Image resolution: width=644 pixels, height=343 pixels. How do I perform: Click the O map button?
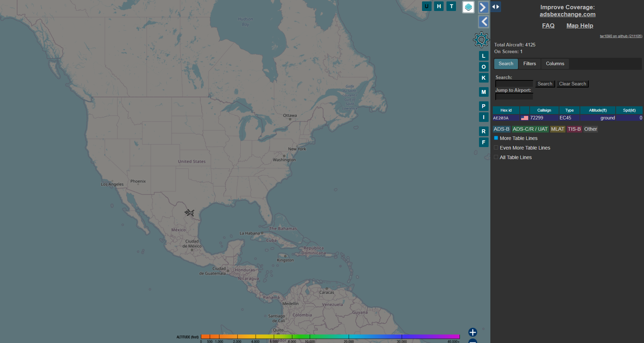click(x=484, y=67)
